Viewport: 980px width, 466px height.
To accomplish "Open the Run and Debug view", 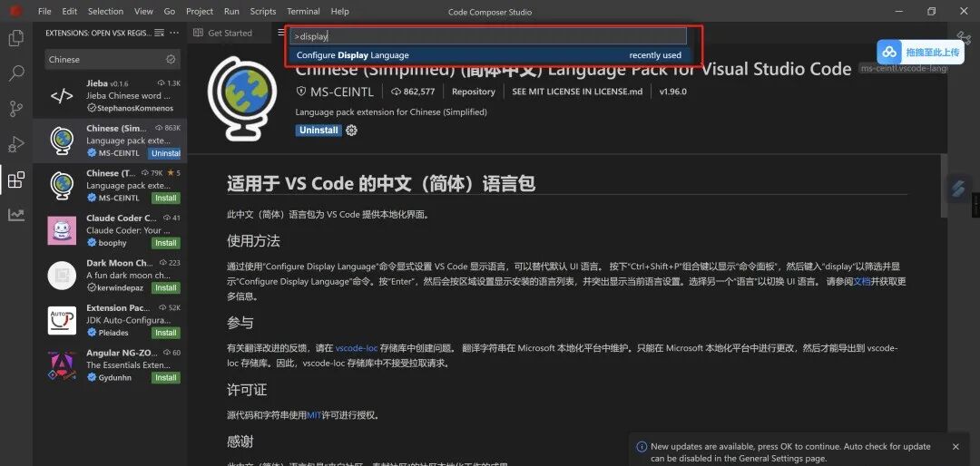I will 15,144.
